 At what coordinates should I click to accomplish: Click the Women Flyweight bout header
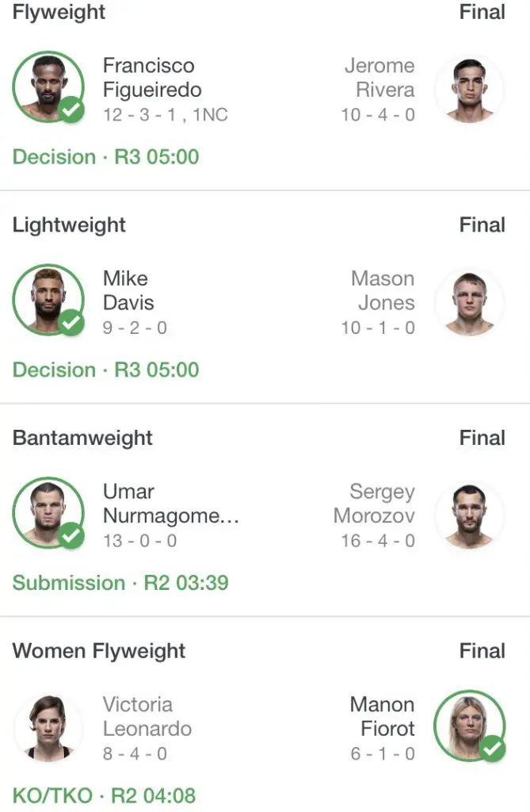tap(99, 651)
